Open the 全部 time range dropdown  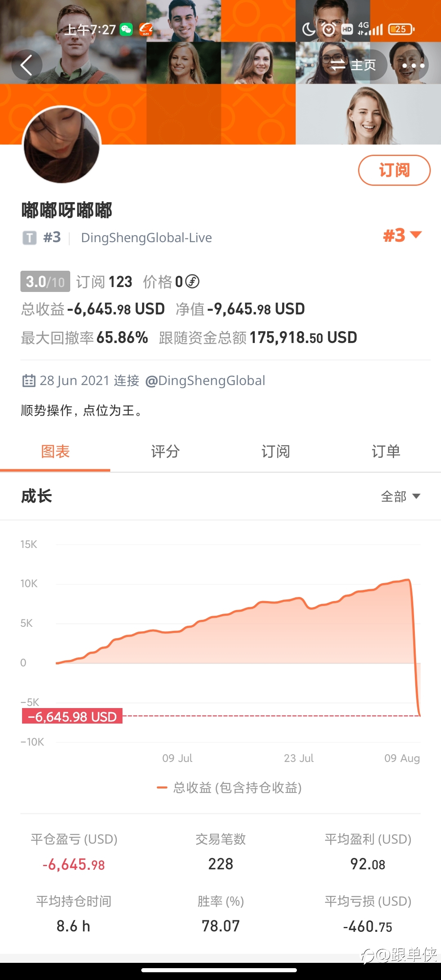pyautogui.click(x=401, y=497)
